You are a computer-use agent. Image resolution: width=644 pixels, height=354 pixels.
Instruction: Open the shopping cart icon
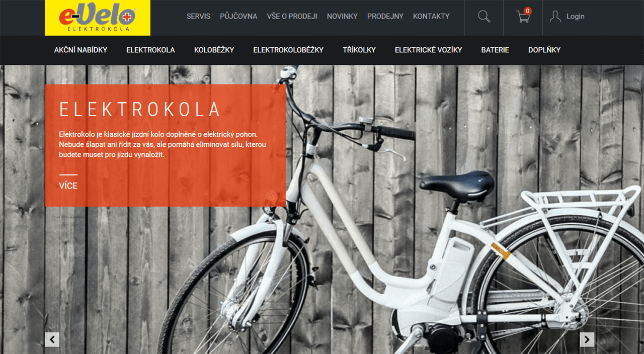tap(523, 17)
